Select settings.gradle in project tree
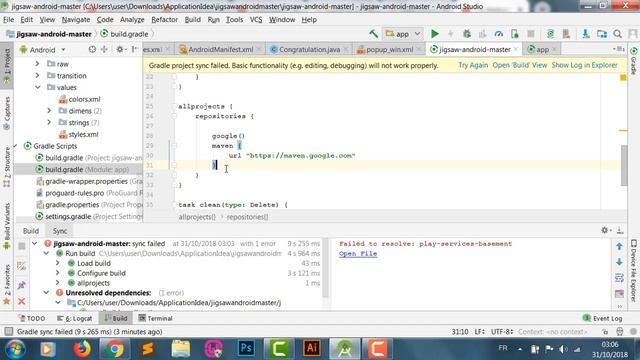Screen dimensions: 640x360 point(89,216)
